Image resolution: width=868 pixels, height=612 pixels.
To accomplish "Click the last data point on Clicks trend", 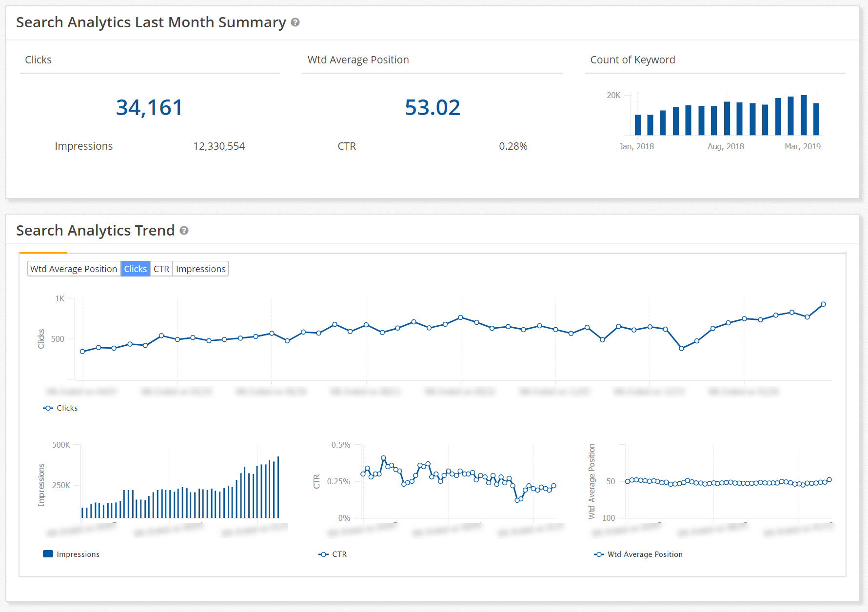I will pos(822,303).
